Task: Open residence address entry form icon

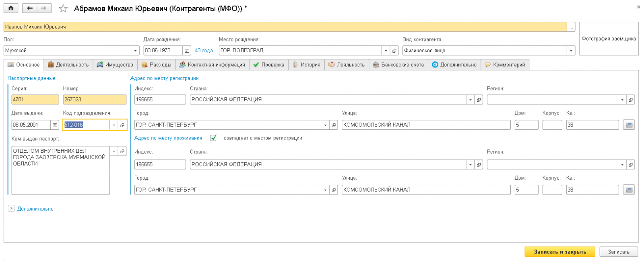Action: coord(629,190)
